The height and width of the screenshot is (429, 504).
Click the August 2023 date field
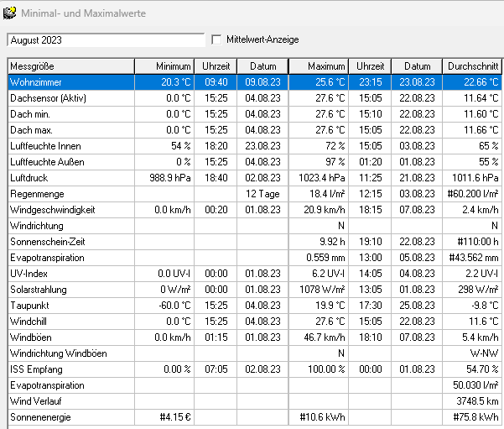pyautogui.click(x=105, y=39)
